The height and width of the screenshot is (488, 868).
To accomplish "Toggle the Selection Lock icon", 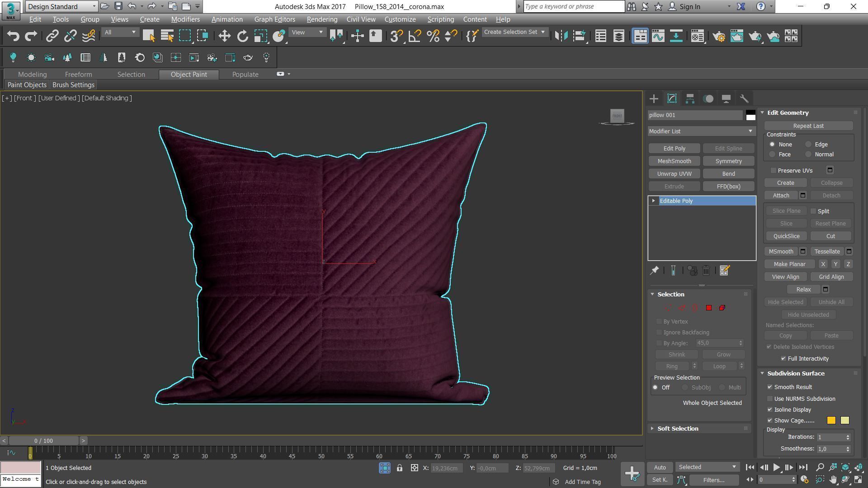I will tap(400, 468).
